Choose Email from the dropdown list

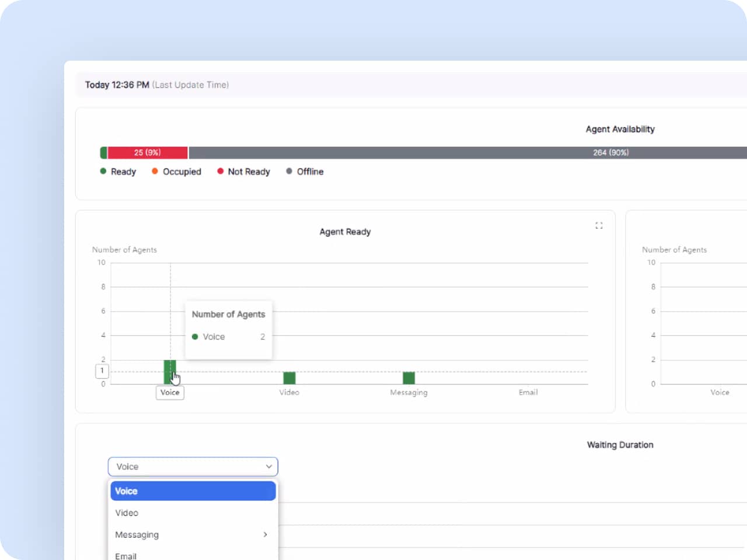(x=126, y=555)
